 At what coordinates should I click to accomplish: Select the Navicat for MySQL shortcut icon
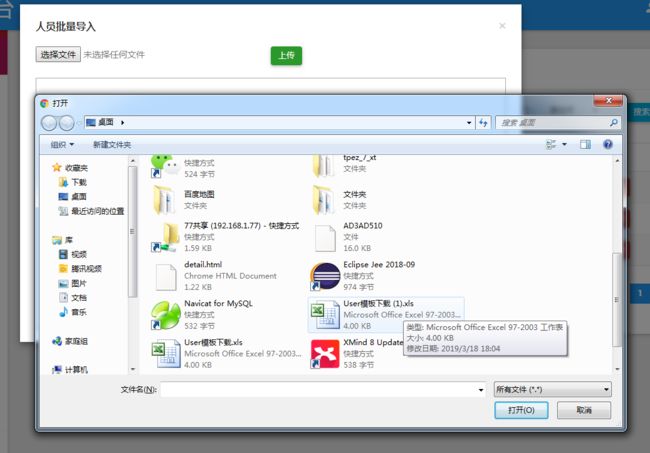165,315
